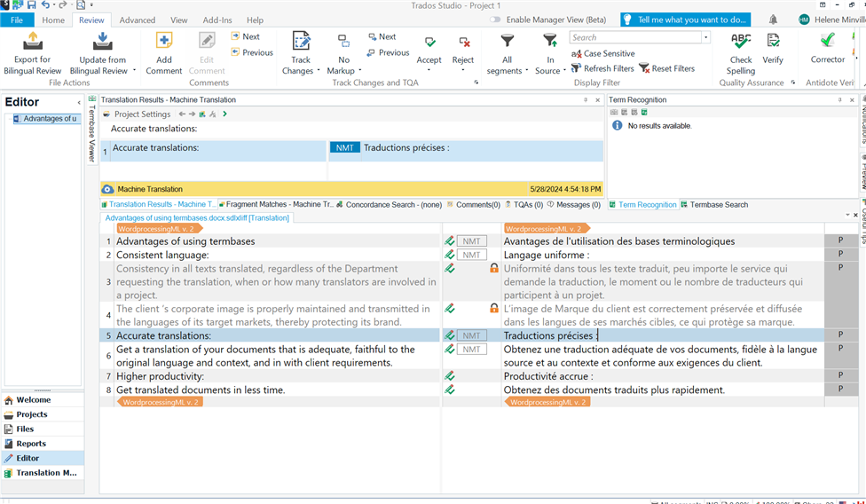The image size is (866, 504).
Task: Open Translation Memories view
Action: click(43, 473)
